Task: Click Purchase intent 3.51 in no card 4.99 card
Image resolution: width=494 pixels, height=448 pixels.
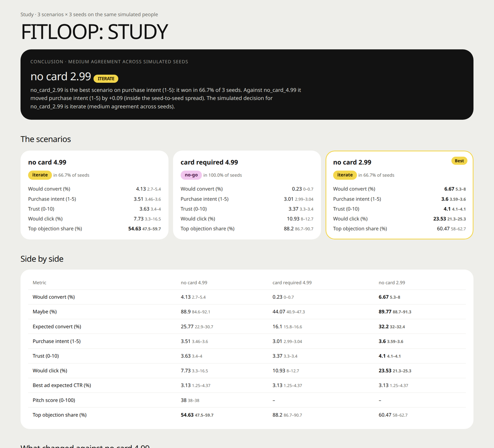Action: (x=138, y=199)
